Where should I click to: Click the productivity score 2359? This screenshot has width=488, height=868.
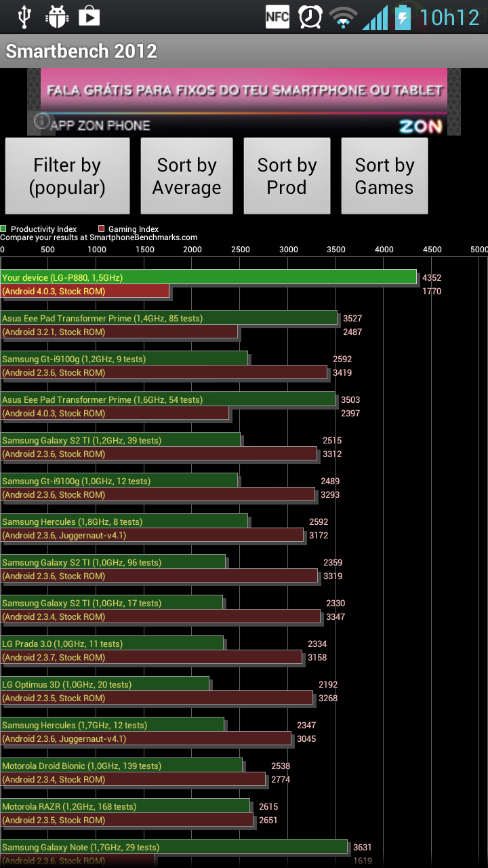coord(333,563)
